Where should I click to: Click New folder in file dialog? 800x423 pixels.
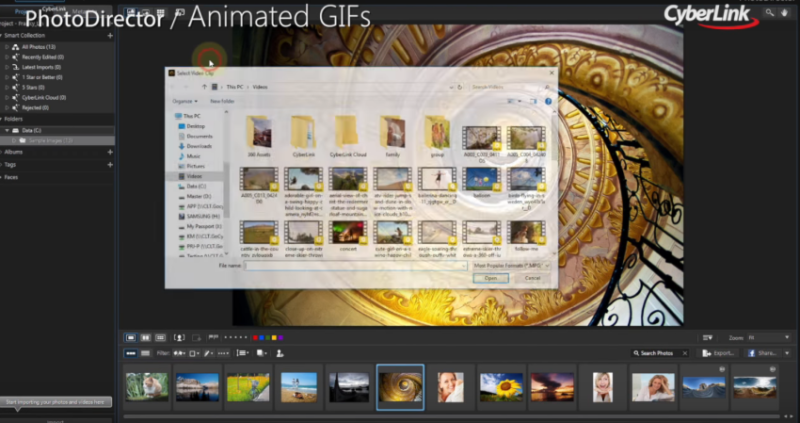tap(222, 101)
